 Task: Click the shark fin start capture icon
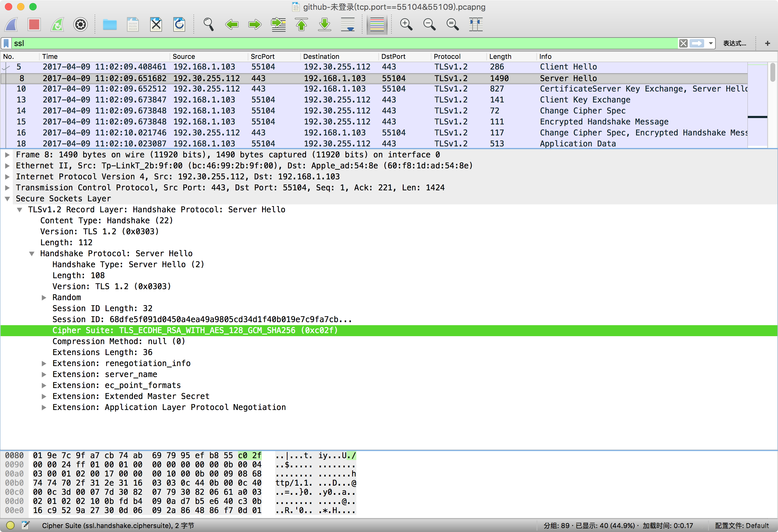pyautogui.click(x=12, y=24)
